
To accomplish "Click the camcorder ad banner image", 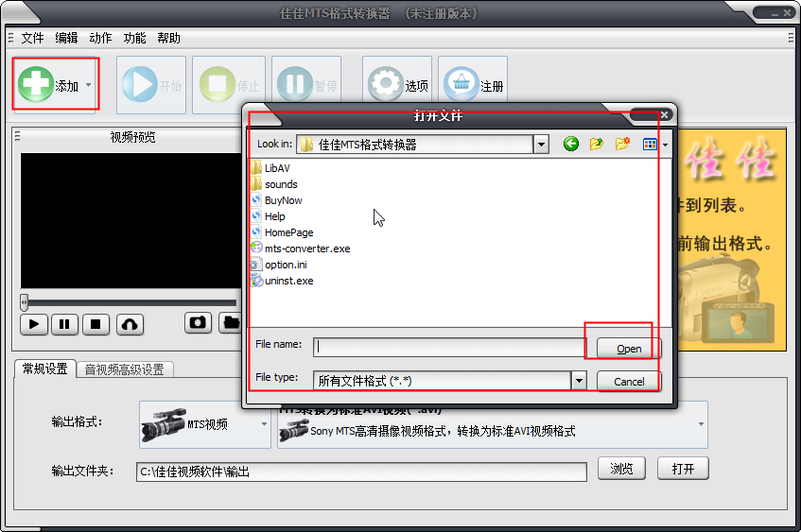I will [x=730, y=239].
